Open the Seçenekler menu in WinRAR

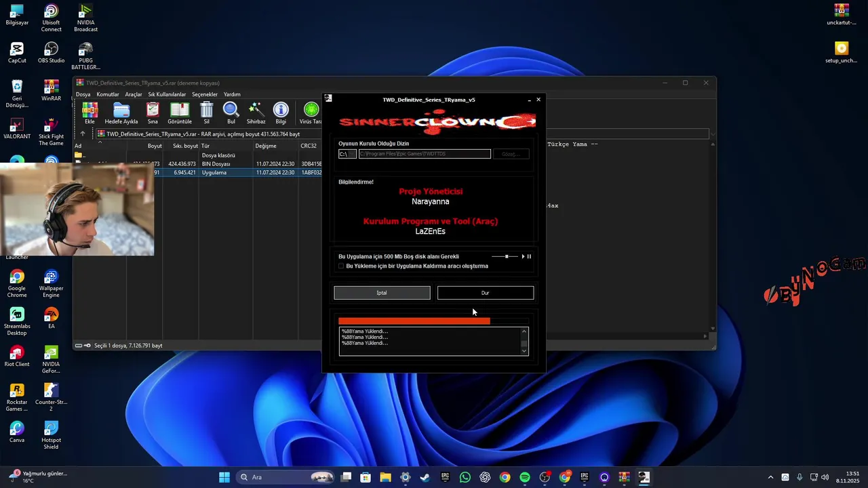click(205, 94)
